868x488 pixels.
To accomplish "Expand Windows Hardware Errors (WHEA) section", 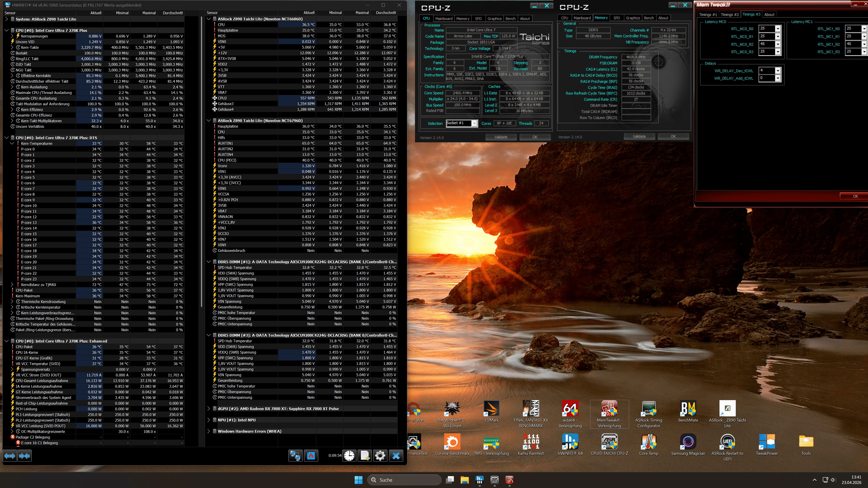I will coord(209,432).
